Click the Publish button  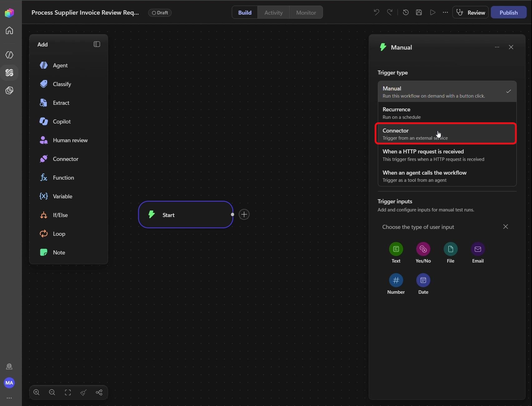508,12
